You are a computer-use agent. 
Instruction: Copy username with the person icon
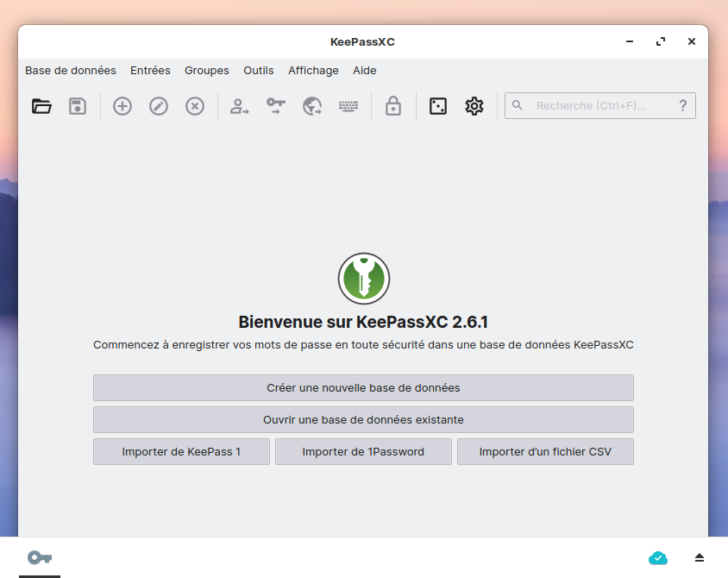pos(239,106)
